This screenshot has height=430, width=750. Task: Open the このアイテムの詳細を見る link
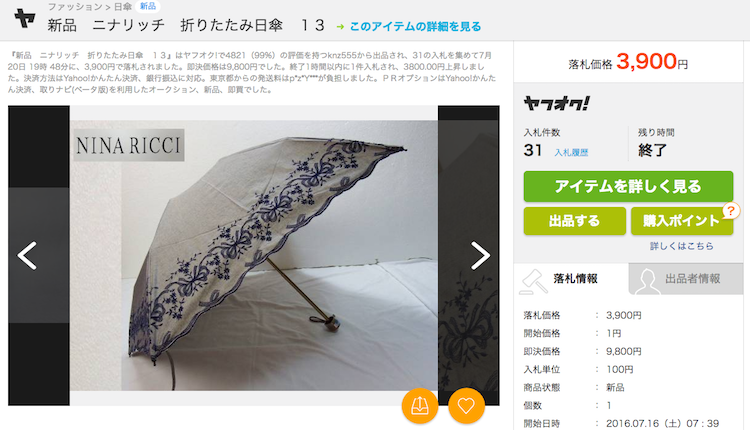click(x=415, y=27)
